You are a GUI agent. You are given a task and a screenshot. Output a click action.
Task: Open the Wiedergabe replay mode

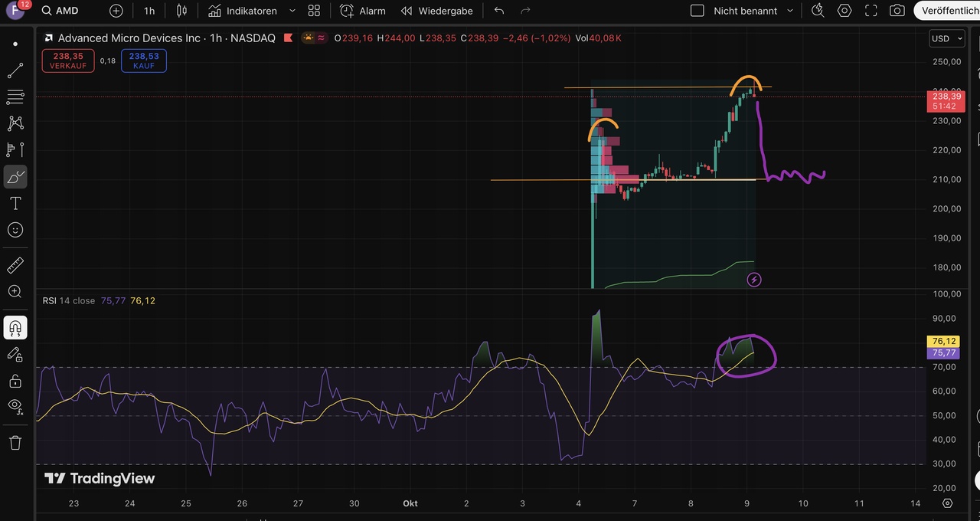436,11
